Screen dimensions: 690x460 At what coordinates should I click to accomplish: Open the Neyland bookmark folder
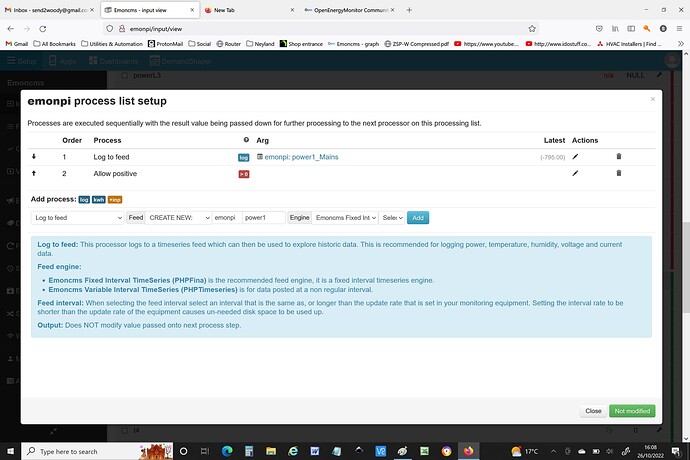click(x=260, y=44)
